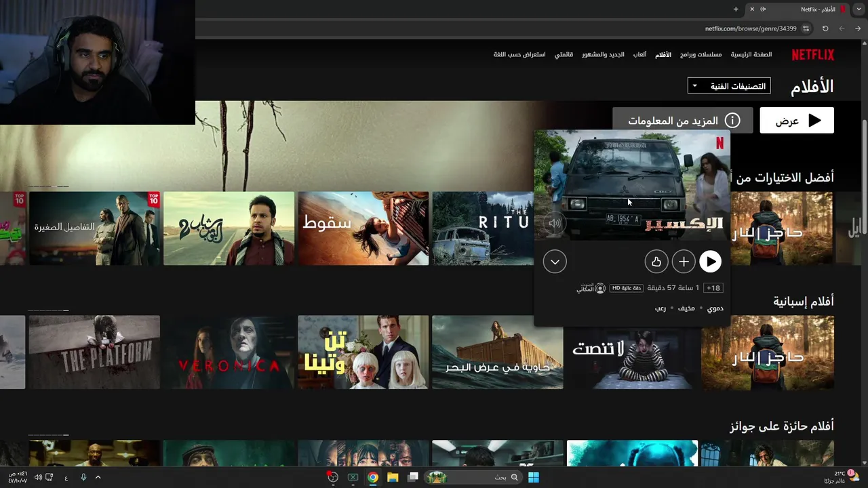Open the site information icon in address bar

point(806,28)
